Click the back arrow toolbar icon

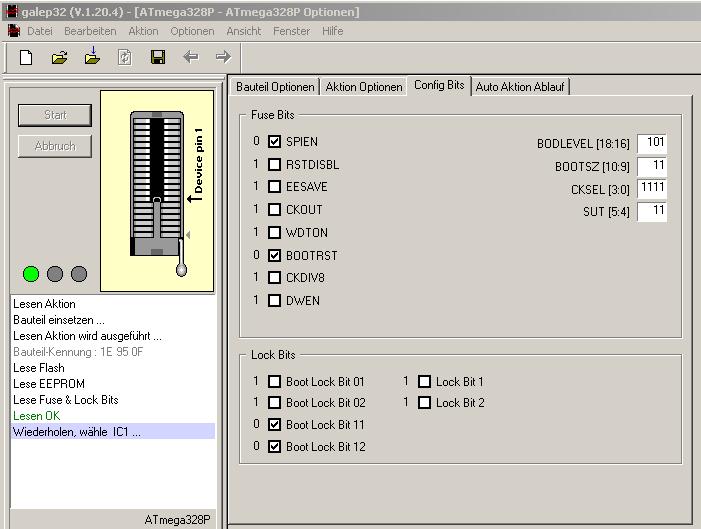coord(191,57)
